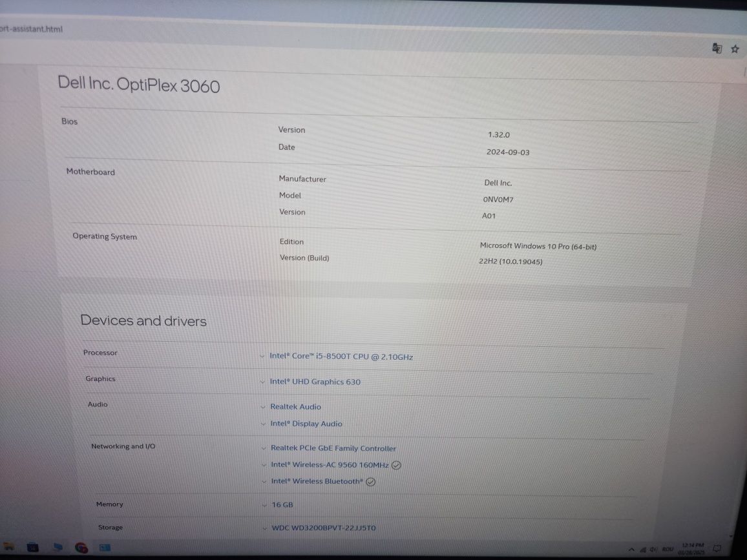Open the notification center icon
The image size is (747, 560).
(x=717, y=549)
